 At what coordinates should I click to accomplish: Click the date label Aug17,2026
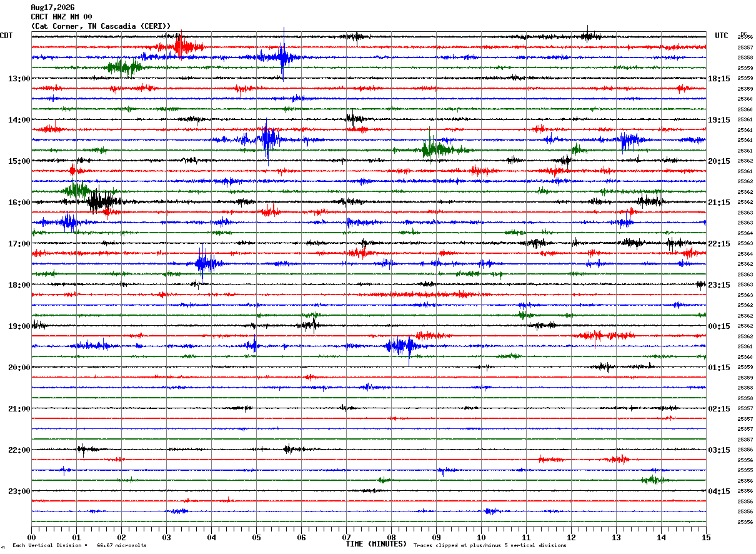(x=52, y=8)
